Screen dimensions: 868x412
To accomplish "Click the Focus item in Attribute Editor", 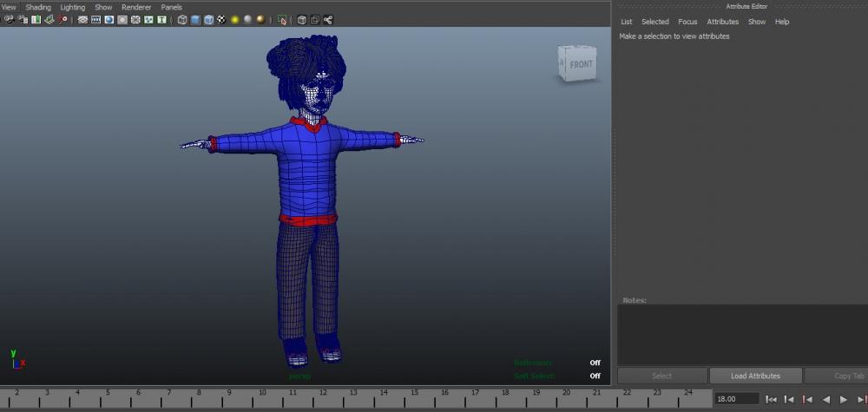I will click(x=687, y=22).
